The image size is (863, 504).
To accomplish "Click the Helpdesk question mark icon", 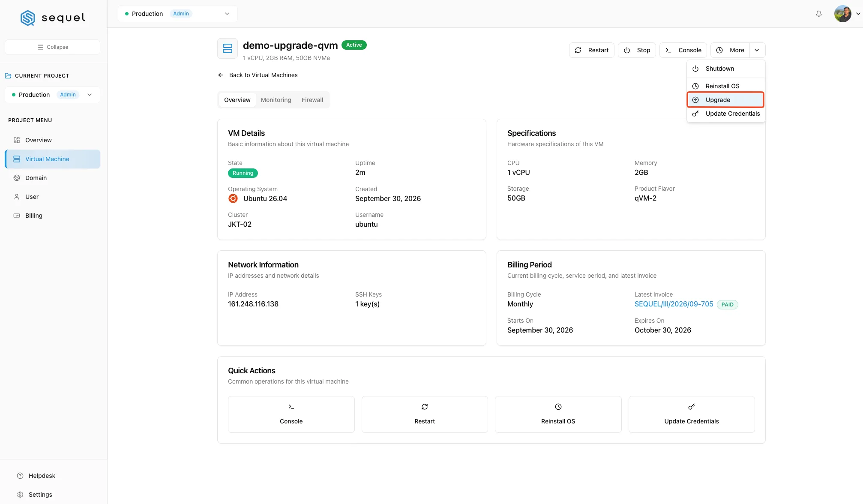I will 20,476.
